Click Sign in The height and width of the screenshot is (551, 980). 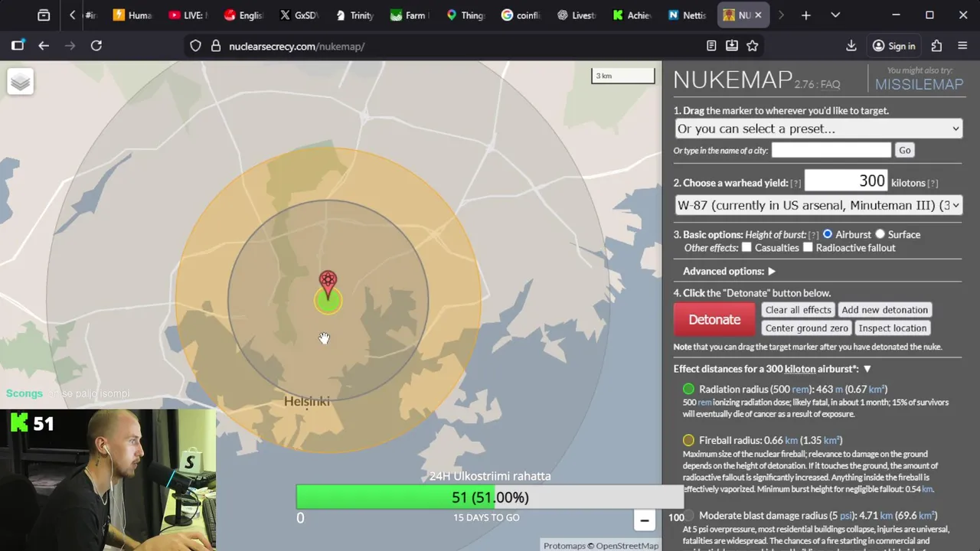893,46
